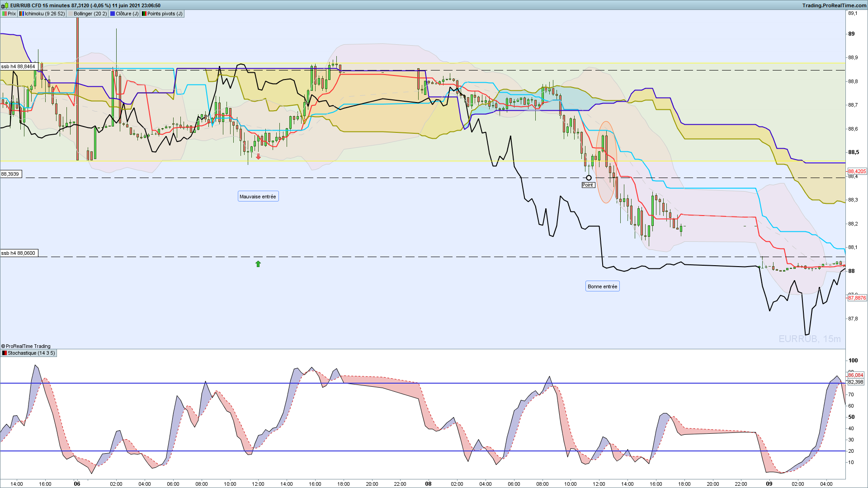Click the candlestick icon beside EUR/RUB title
The image size is (868, 488).
[5, 5]
